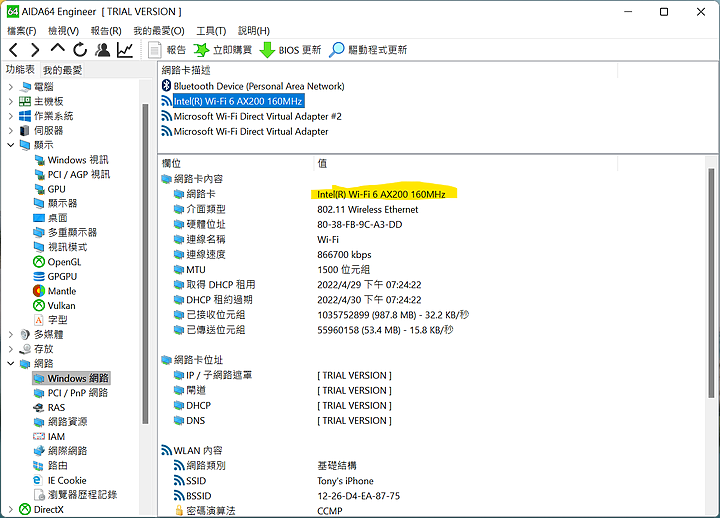Image resolution: width=720 pixels, height=518 pixels.
Task: Click the GPGPU icon in tree
Action: click(39, 276)
